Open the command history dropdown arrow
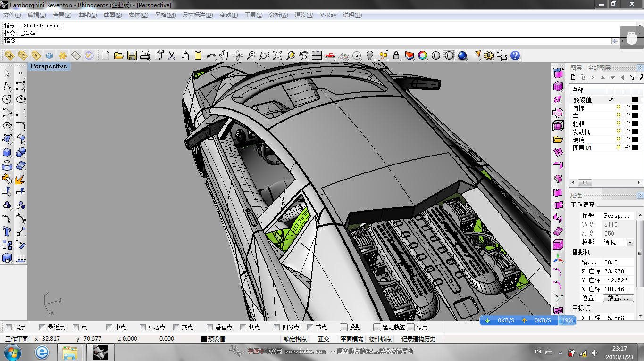 614,41
